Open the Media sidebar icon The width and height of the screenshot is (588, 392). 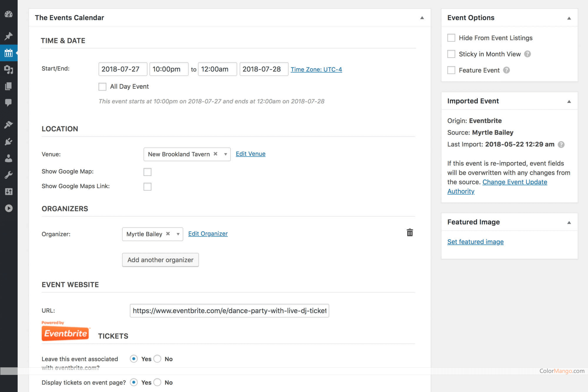[9, 70]
